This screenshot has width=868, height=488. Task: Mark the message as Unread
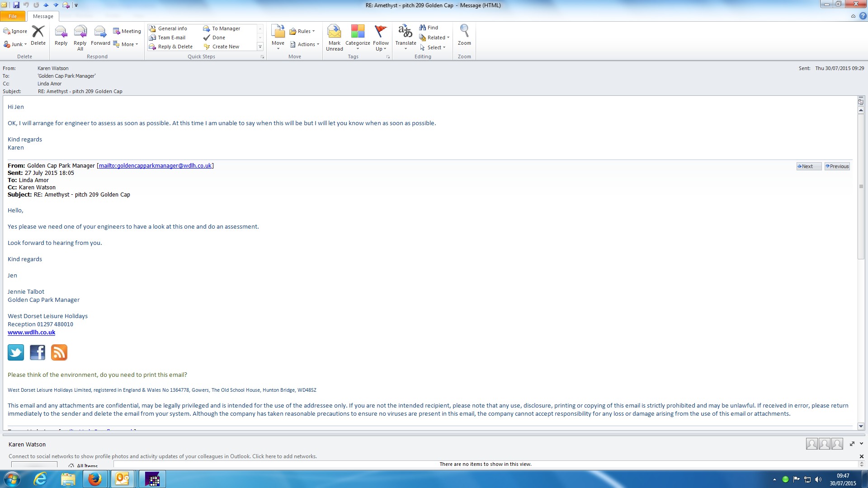coord(334,33)
